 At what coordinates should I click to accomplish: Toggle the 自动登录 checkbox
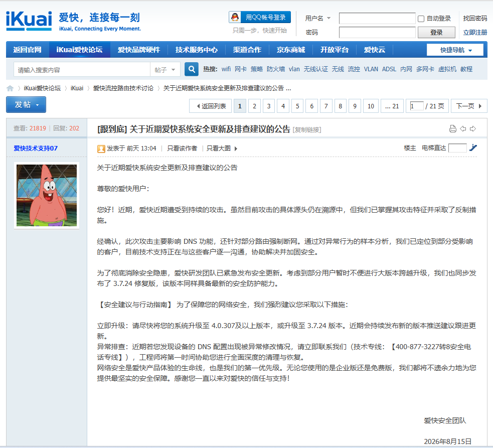(x=421, y=19)
